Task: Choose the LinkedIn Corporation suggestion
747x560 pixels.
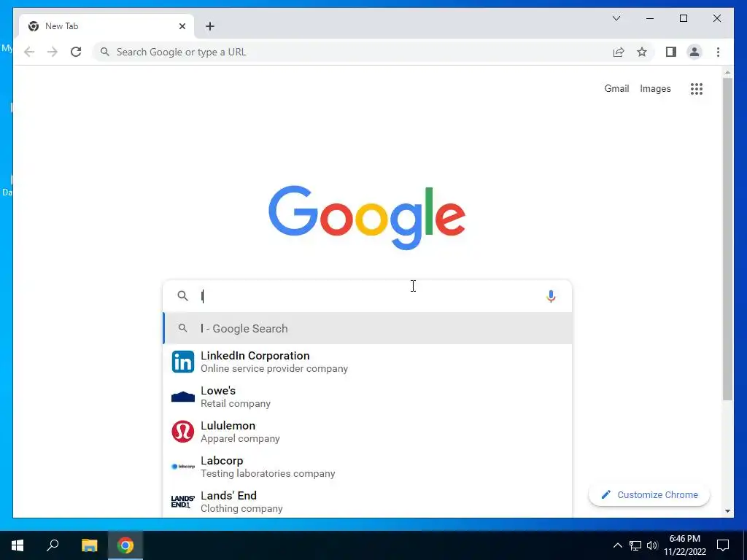Action: click(368, 362)
